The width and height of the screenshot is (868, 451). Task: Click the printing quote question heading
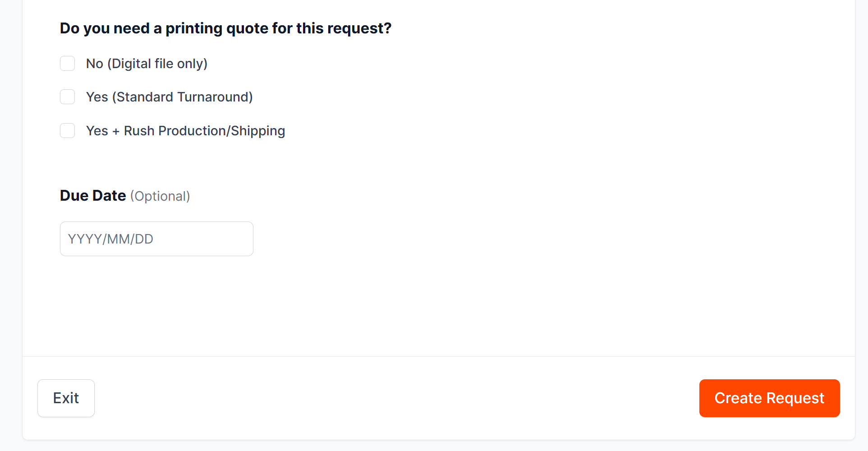pos(225,28)
